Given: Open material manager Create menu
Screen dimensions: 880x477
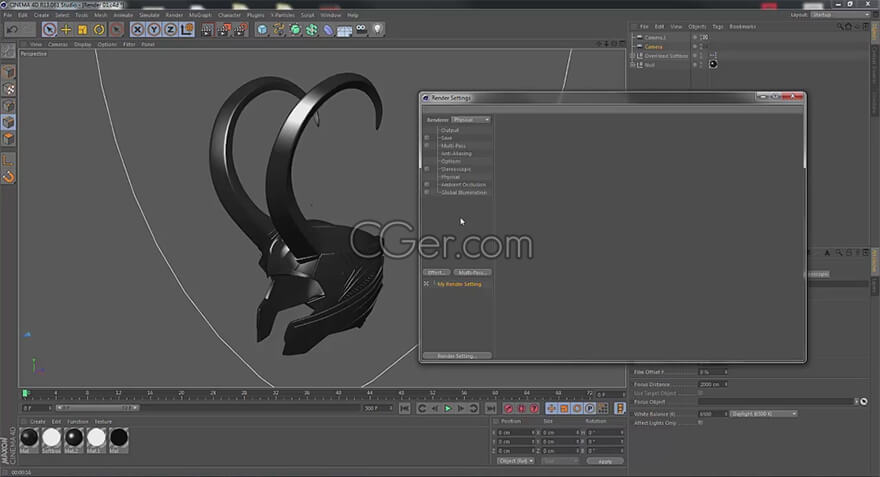Looking at the screenshot, I should (x=38, y=421).
